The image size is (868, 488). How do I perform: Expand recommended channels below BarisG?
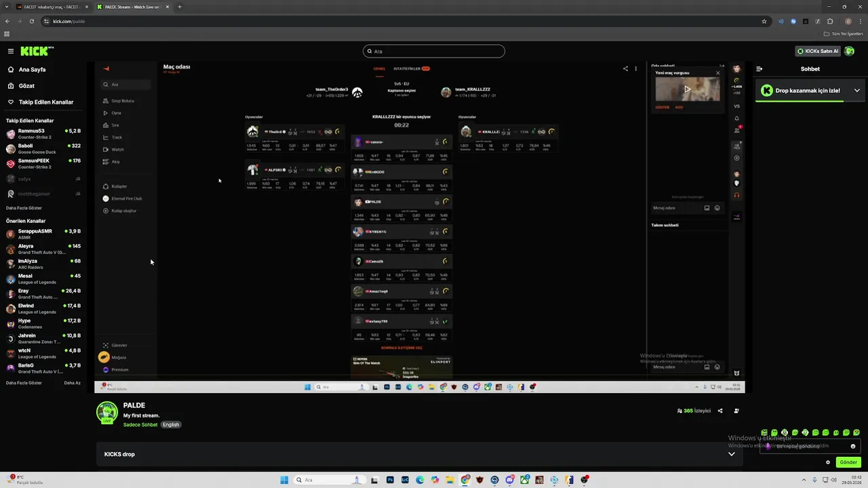pos(24,383)
